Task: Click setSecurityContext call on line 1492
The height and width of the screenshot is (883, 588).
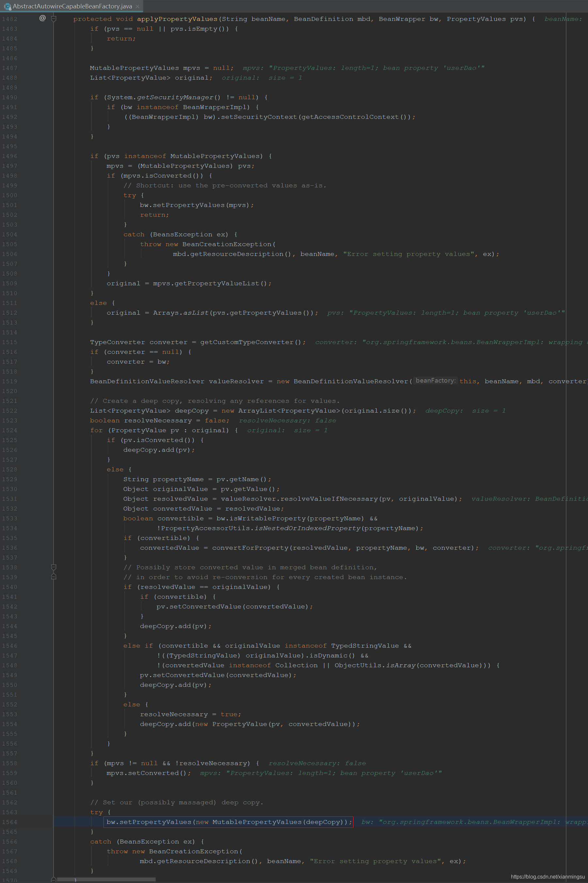Action: (x=259, y=117)
